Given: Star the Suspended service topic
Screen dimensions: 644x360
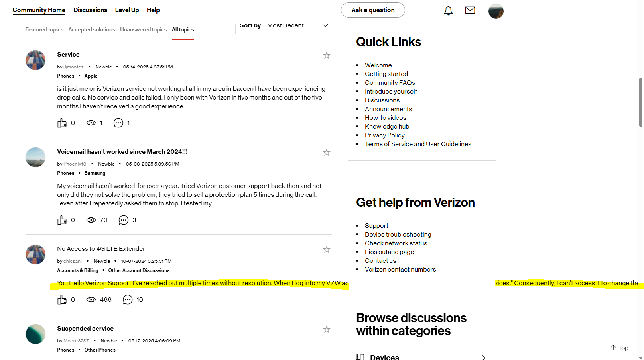Looking at the screenshot, I should click(327, 329).
